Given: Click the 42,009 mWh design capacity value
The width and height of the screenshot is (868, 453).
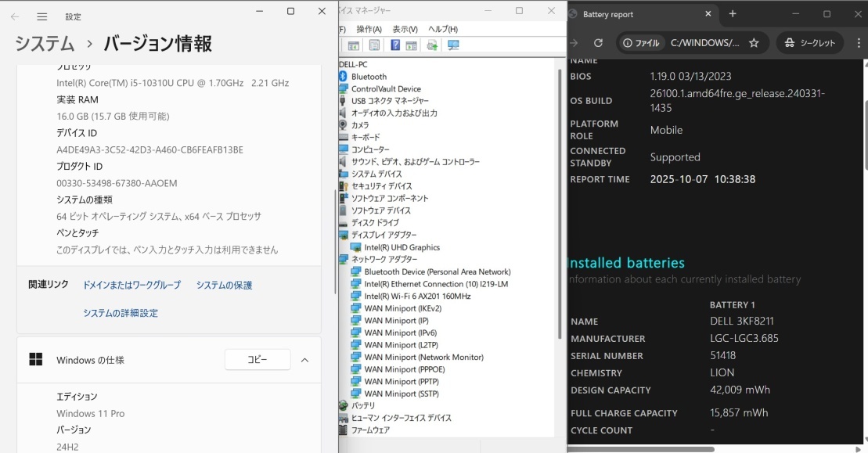Looking at the screenshot, I should pos(740,390).
